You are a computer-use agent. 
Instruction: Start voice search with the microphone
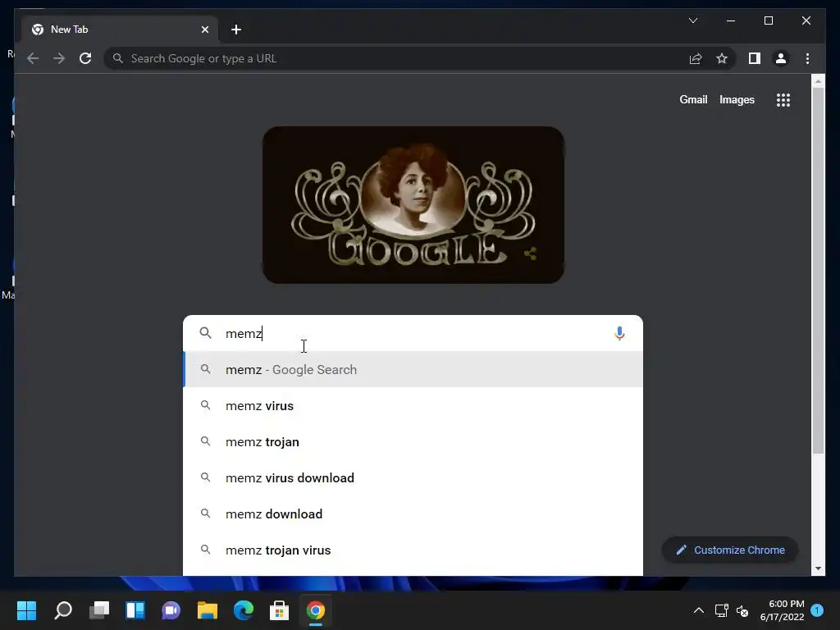pos(619,333)
